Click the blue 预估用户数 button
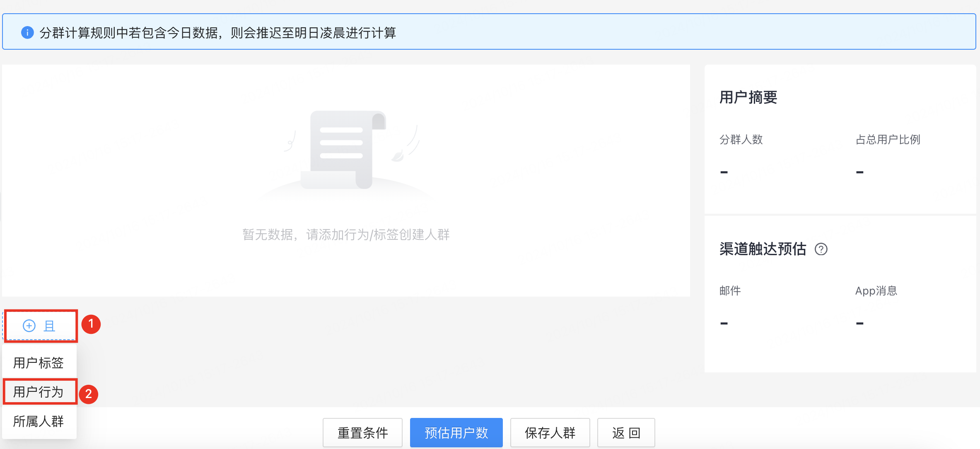This screenshot has width=980, height=449. click(456, 433)
